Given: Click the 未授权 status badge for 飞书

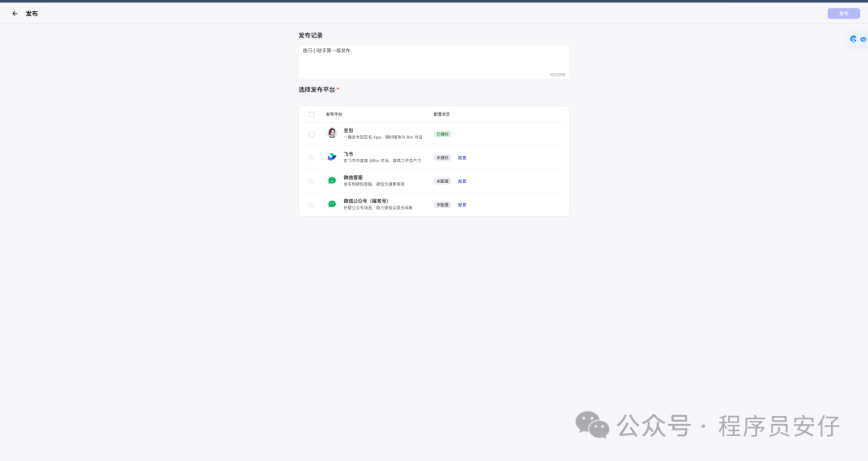Looking at the screenshot, I should pos(443,158).
